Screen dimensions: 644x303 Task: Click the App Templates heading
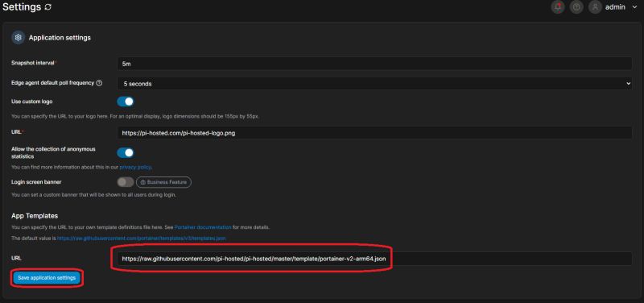[35, 215]
